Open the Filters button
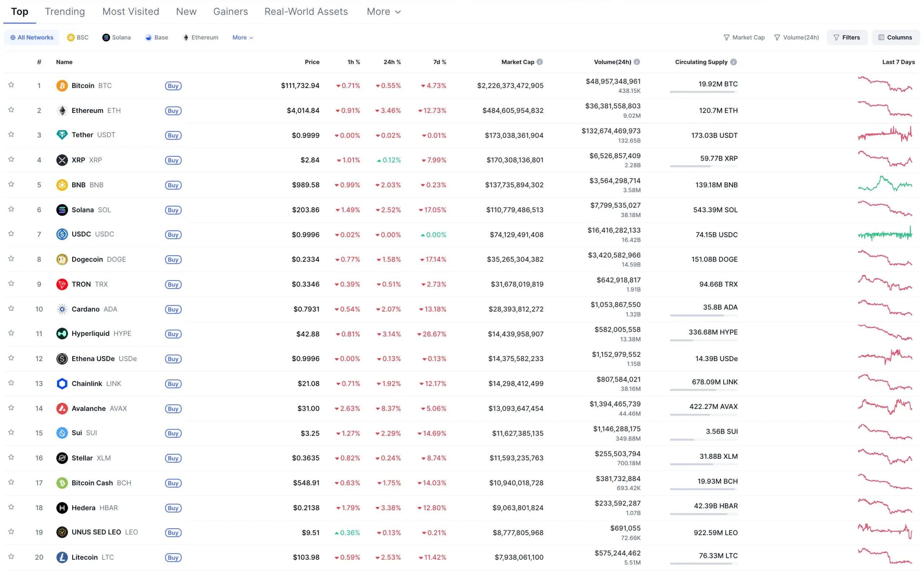 tap(846, 38)
